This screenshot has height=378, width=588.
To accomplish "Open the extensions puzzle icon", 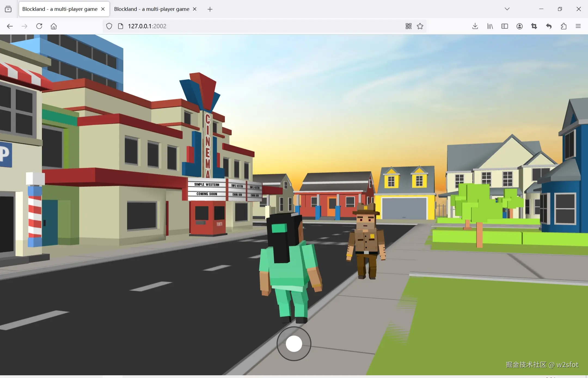I will 563,26.
